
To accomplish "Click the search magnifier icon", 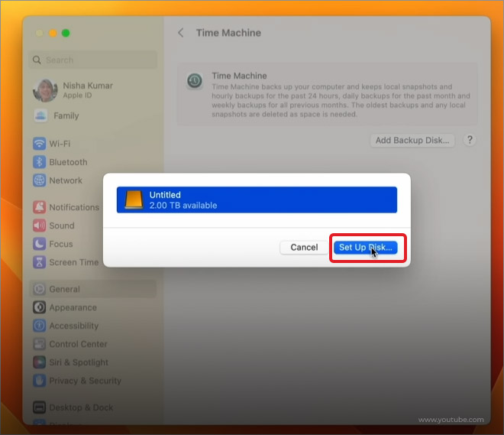I will click(x=37, y=60).
